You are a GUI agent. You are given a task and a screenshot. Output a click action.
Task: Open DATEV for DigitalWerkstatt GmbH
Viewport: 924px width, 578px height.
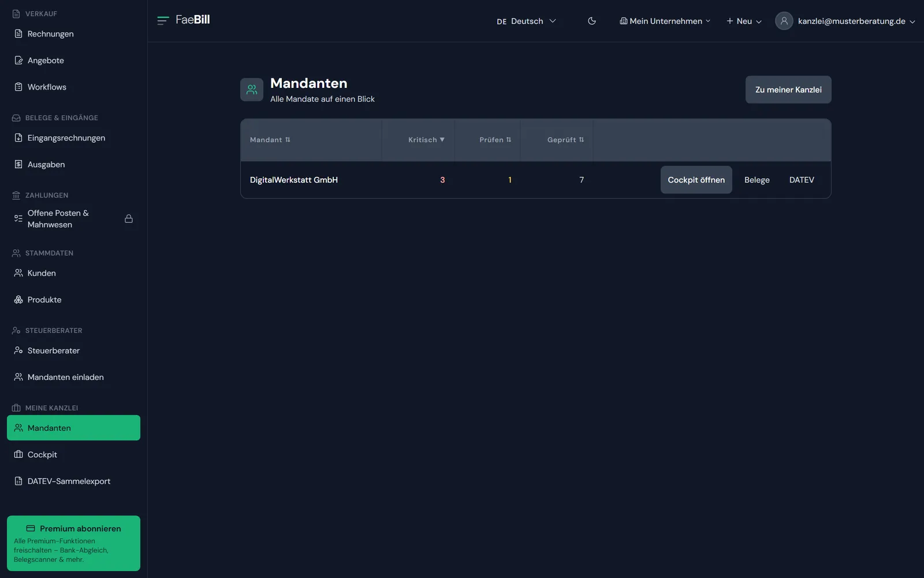point(802,180)
